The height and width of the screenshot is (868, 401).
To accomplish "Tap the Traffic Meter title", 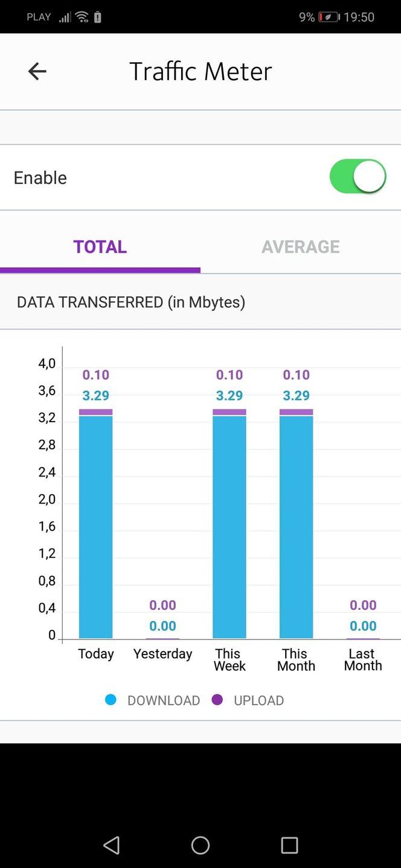I will [200, 71].
